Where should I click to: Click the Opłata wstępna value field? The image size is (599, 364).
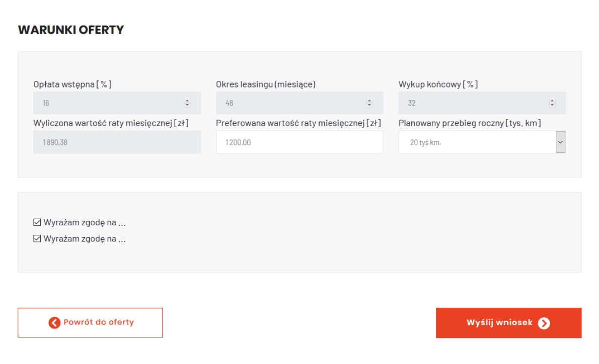pyautogui.click(x=108, y=103)
